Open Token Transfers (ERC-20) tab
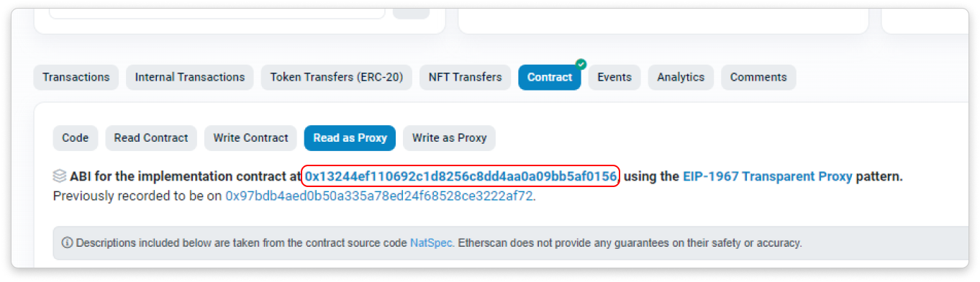980x282 pixels. pos(337,77)
